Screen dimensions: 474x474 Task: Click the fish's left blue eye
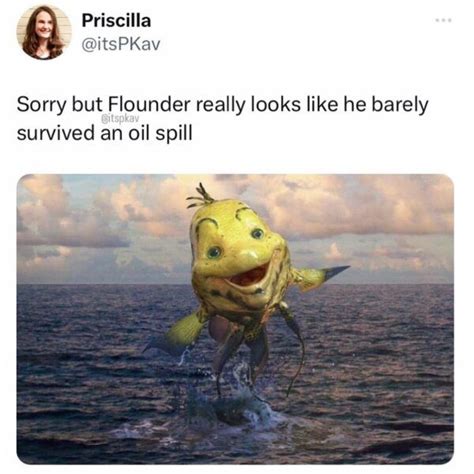tap(214, 252)
